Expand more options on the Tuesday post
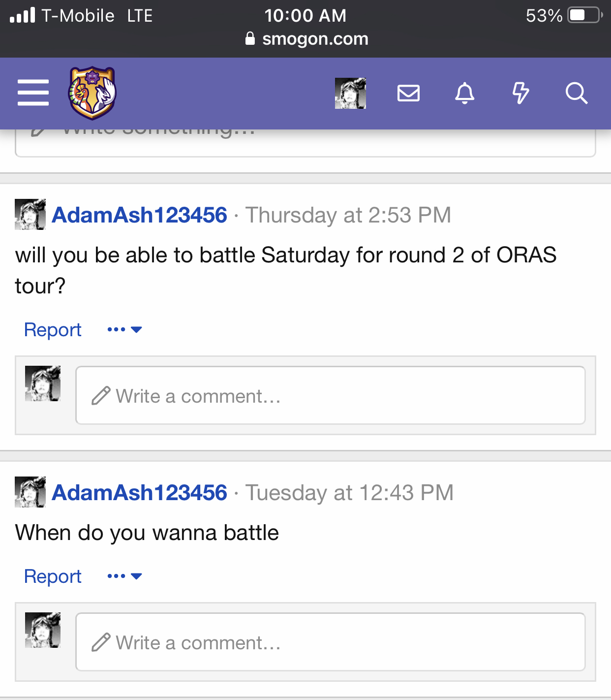This screenshot has height=700, width=611. (x=124, y=576)
